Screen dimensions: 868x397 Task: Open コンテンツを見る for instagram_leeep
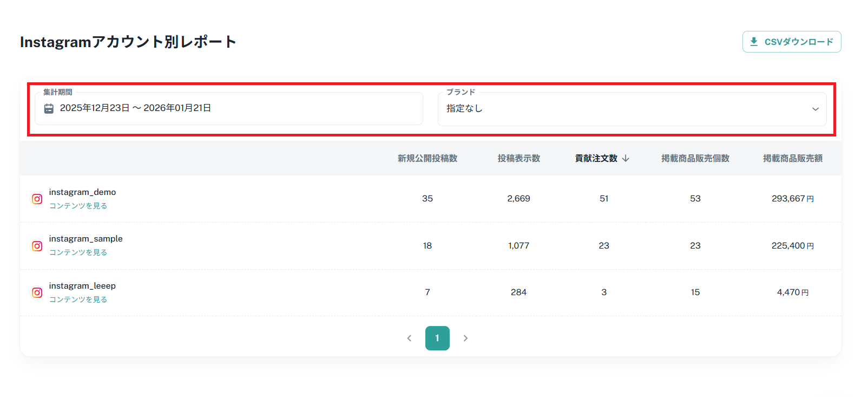point(78,300)
